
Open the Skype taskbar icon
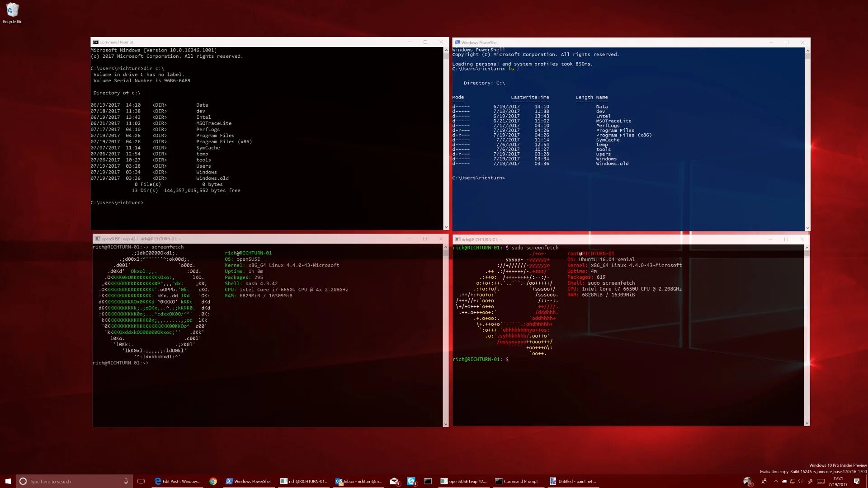411,481
